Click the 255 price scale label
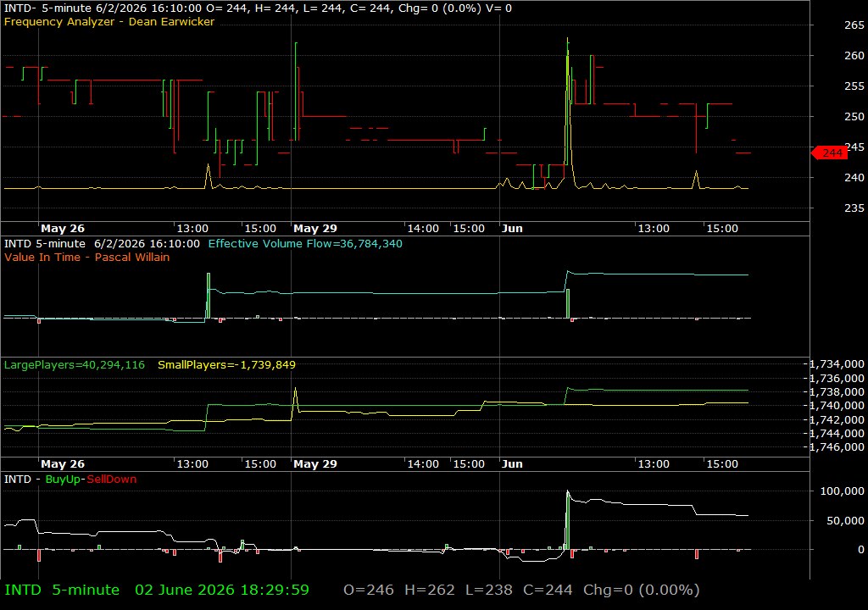Image resolution: width=868 pixels, height=610 pixels. 854,86
